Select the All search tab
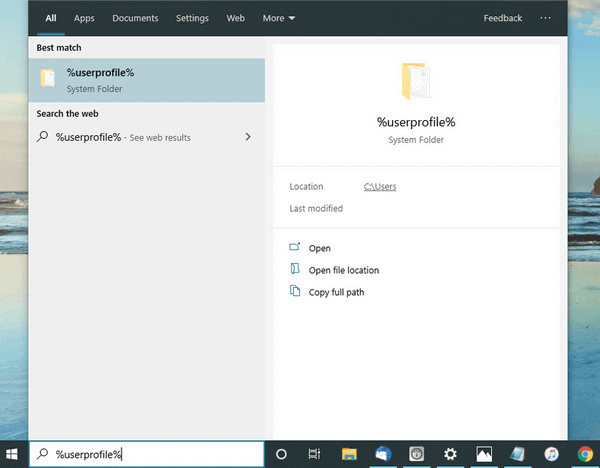This screenshot has height=468, width=600. (51, 18)
